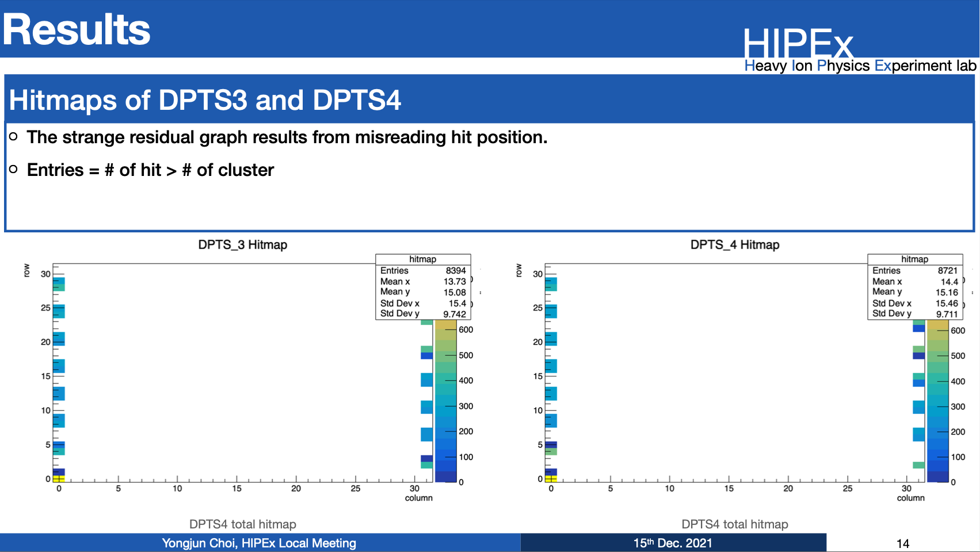Click the "DPTS_3 Hitmap" plot title
This screenshot has width=980, height=552.
point(243,245)
